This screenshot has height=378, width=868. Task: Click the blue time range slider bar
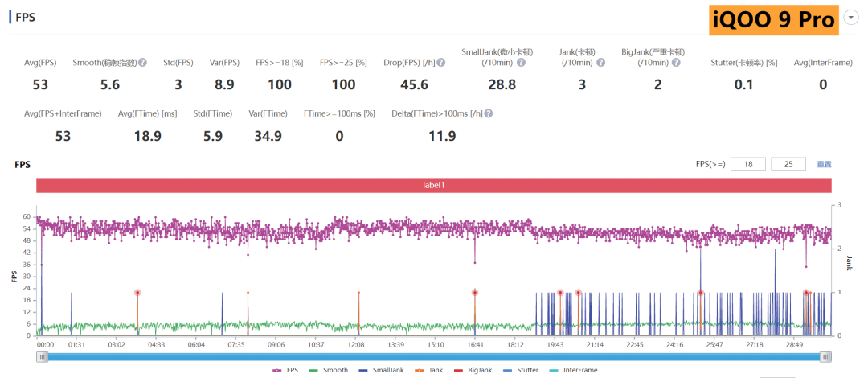point(434,358)
